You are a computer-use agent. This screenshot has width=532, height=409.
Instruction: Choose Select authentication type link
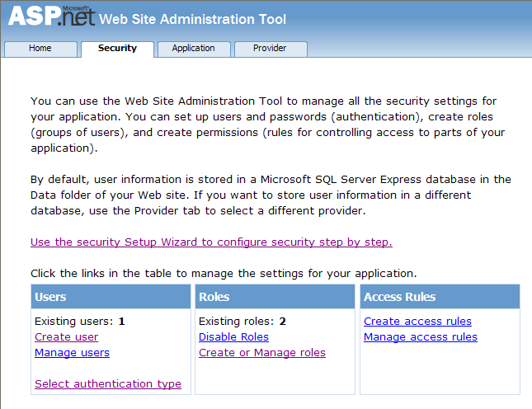pyautogui.click(x=107, y=384)
